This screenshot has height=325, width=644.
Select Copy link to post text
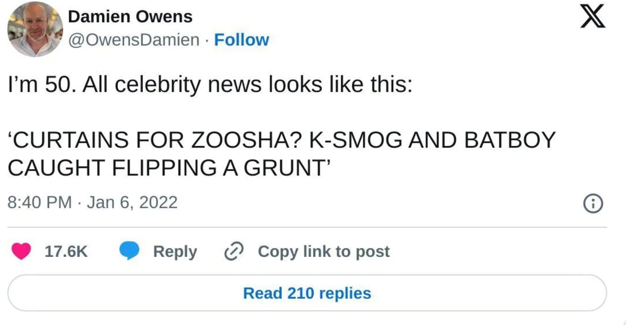point(324,251)
